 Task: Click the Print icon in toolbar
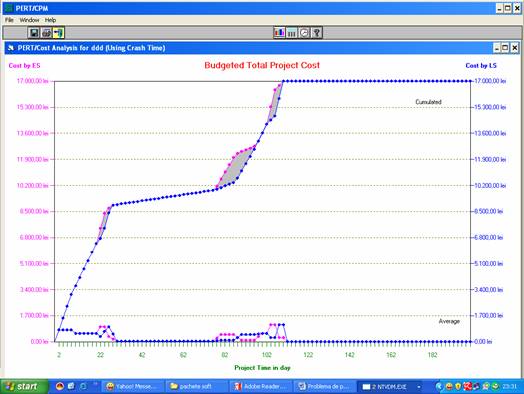point(46,33)
